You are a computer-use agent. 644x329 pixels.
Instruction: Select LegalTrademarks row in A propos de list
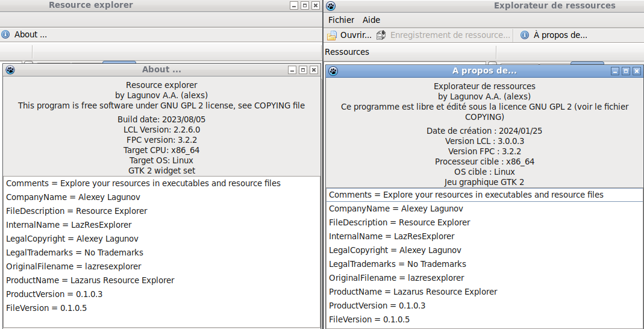484,264
